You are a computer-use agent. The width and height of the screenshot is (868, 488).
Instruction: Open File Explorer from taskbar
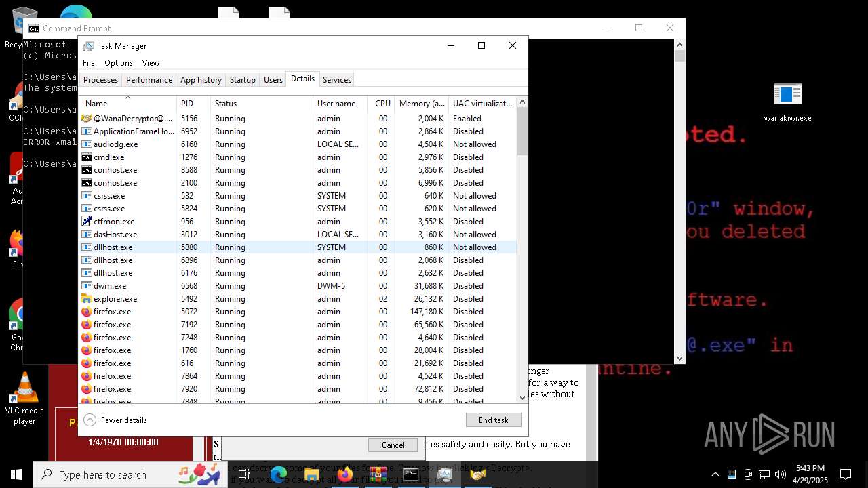click(311, 474)
